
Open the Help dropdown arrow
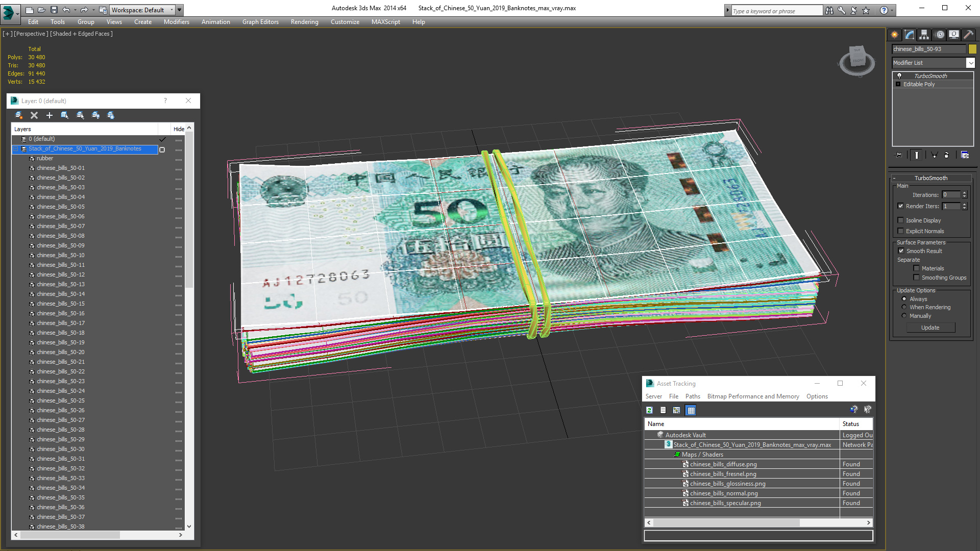pyautogui.click(x=892, y=10)
